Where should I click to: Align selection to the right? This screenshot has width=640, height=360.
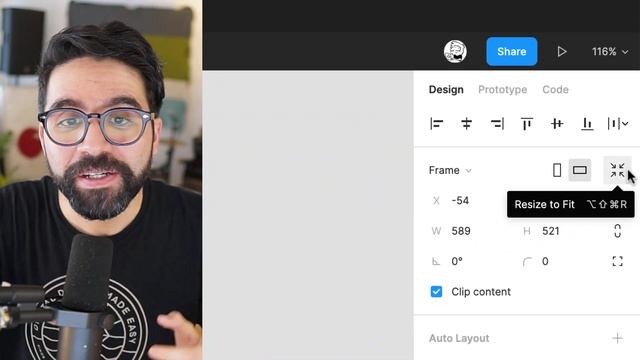pyautogui.click(x=497, y=123)
